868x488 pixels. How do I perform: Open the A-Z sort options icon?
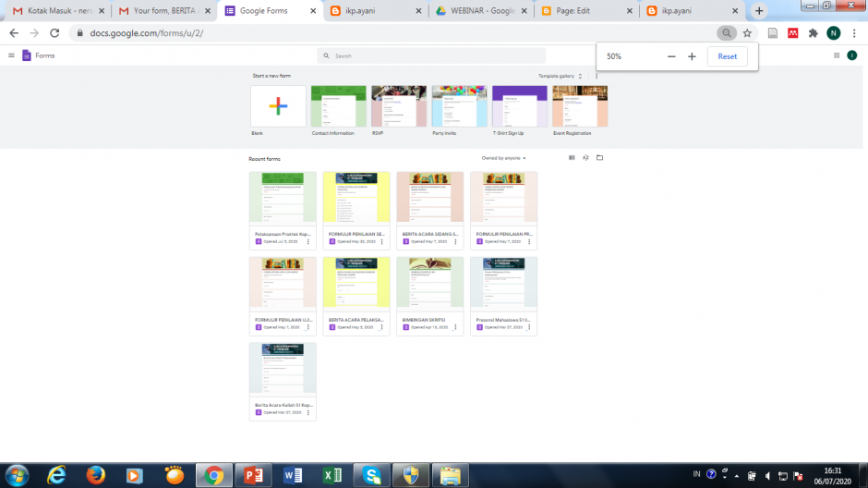pyautogui.click(x=585, y=158)
